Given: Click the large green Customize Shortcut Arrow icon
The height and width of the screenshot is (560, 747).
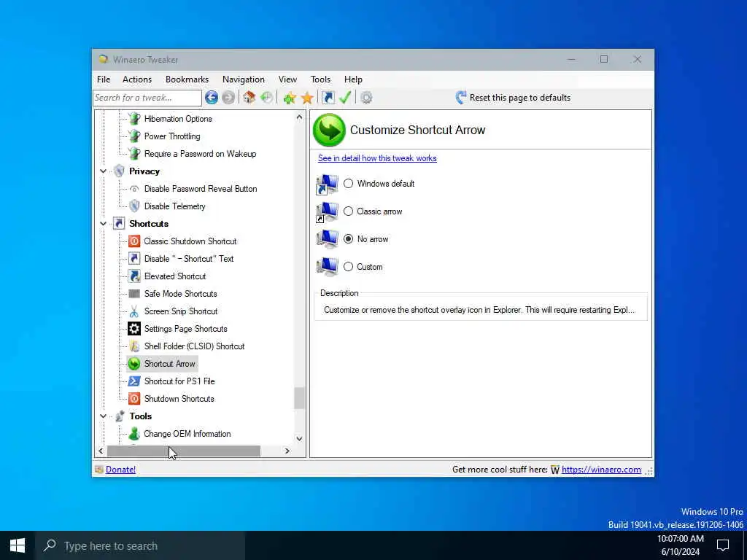Looking at the screenshot, I should click(x=329, y=130).
